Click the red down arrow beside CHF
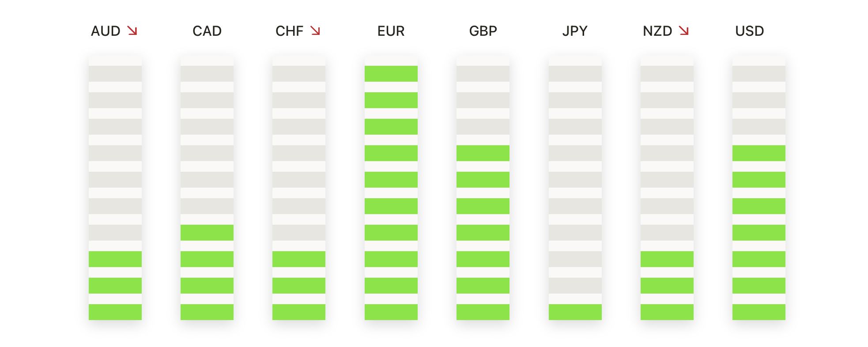Screen dimensions: 868x347 tap(315, 30)
